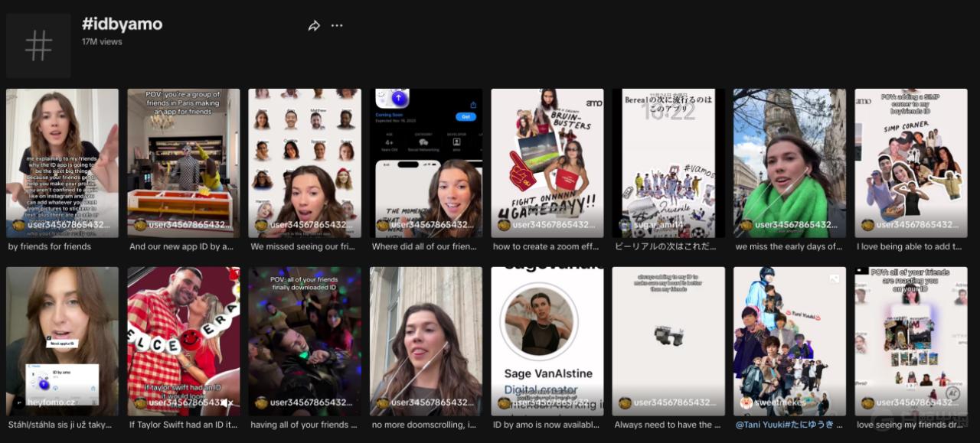Click the share arrow icon next to #idbyamo
980x443 pixels.
pyautogui.click(x=314, y=26)
